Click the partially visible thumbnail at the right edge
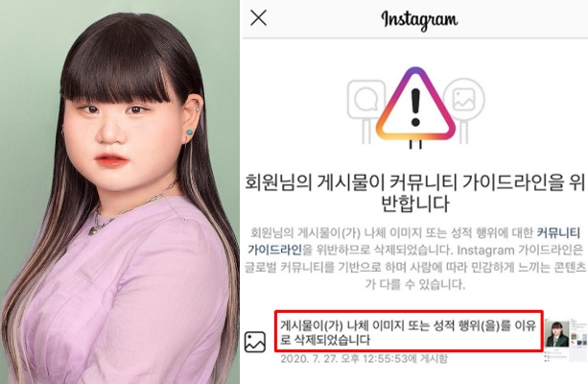This screenshot has height=384, width=588. 578,334
